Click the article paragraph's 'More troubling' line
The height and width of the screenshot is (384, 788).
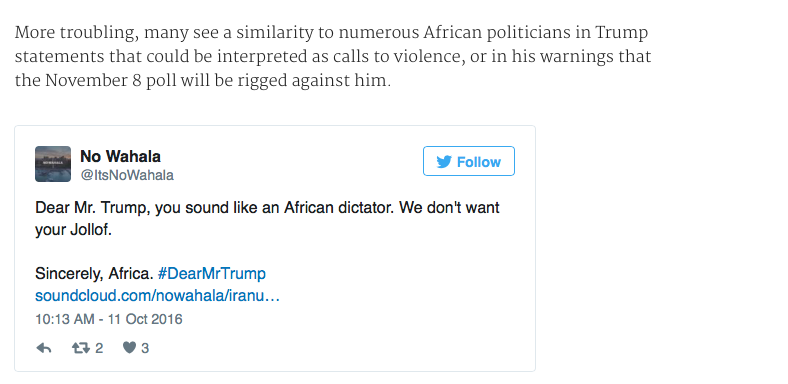click(331, 33)
